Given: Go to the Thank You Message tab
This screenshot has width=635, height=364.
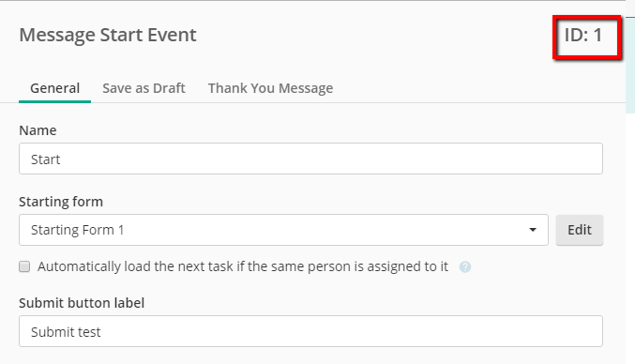Looking at the screenshot, I should coord(270,88).
